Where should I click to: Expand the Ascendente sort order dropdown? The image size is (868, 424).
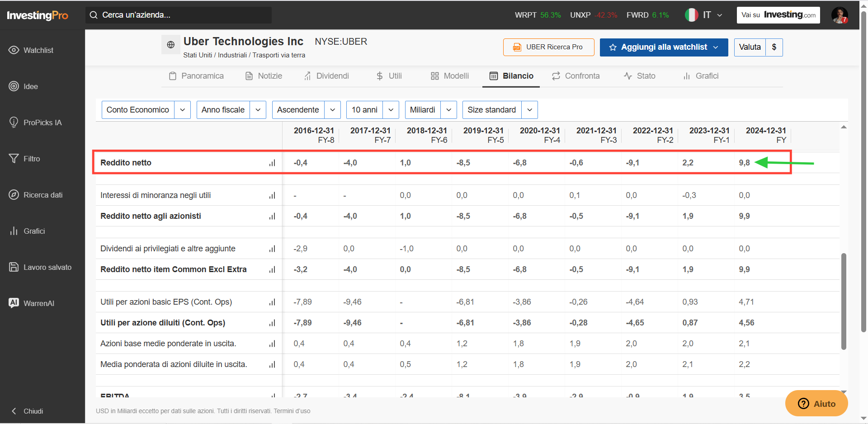306,110
